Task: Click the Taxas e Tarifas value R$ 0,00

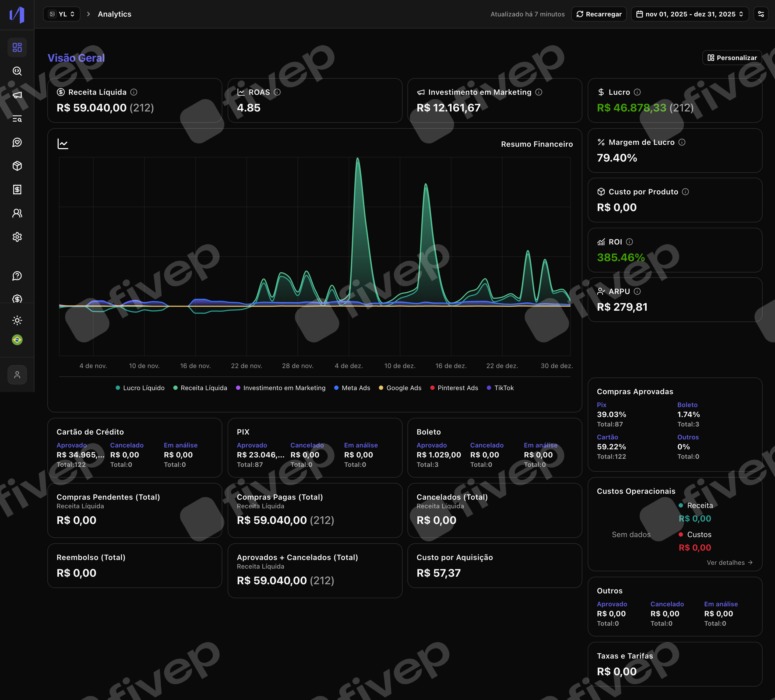Action: coord(617,671)
